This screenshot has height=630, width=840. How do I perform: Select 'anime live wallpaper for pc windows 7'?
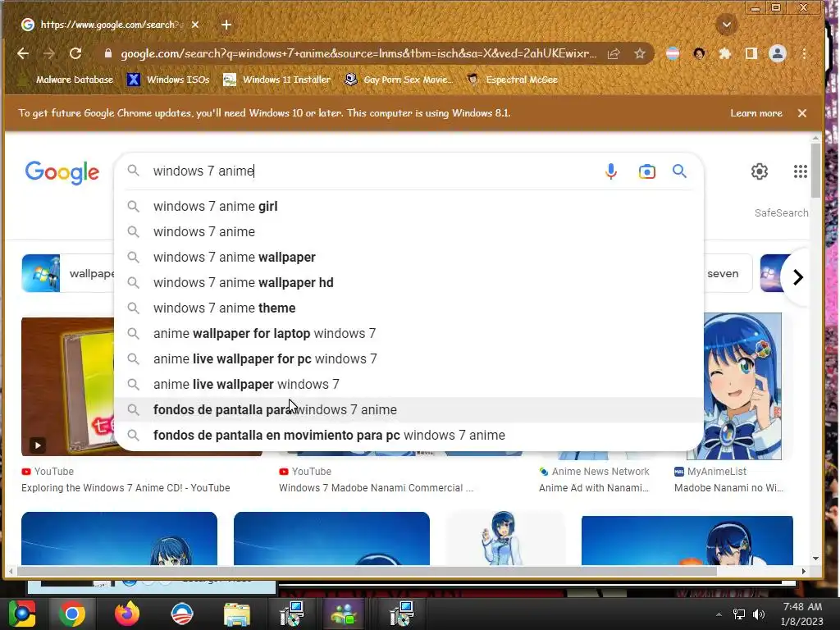click(x=409, y=359)
